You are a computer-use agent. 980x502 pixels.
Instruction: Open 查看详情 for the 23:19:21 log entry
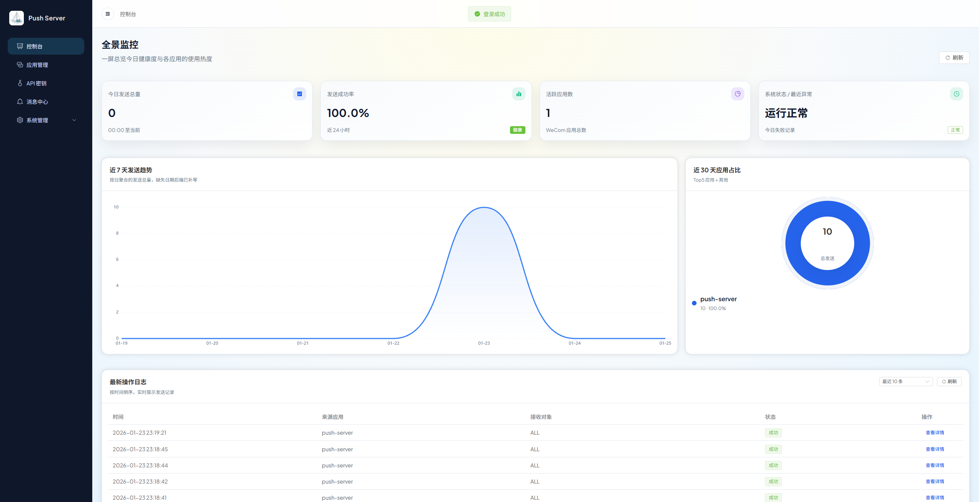coord(935,433)
